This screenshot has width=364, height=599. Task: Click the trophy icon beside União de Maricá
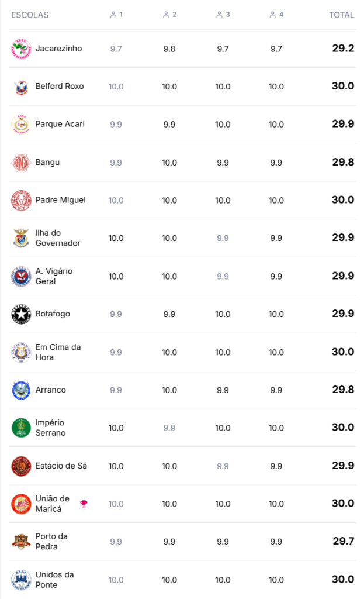tap(84, 504)
